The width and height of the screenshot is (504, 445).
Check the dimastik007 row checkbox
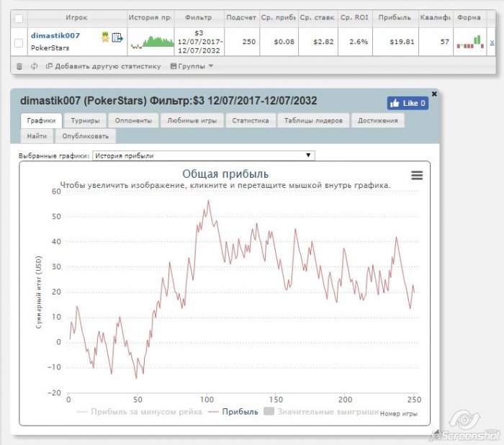coord(19,43)
